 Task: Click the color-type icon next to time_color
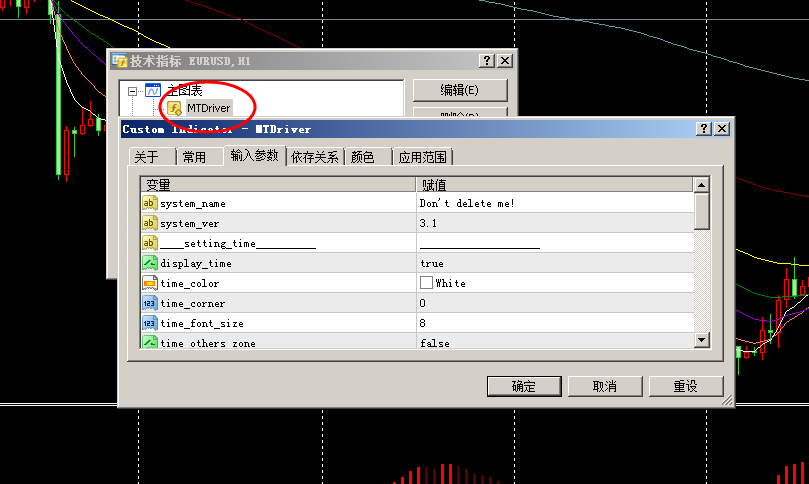point(149,283)
